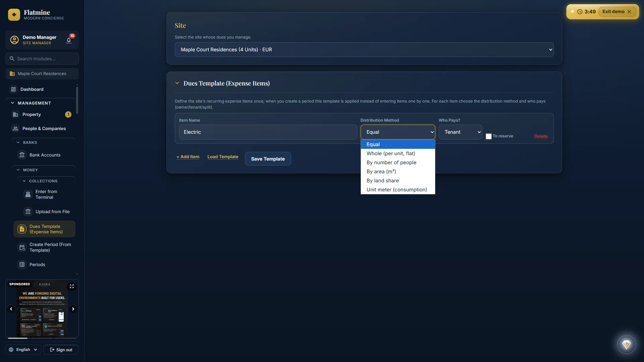Select By land share option

click(x=398, y=181)
